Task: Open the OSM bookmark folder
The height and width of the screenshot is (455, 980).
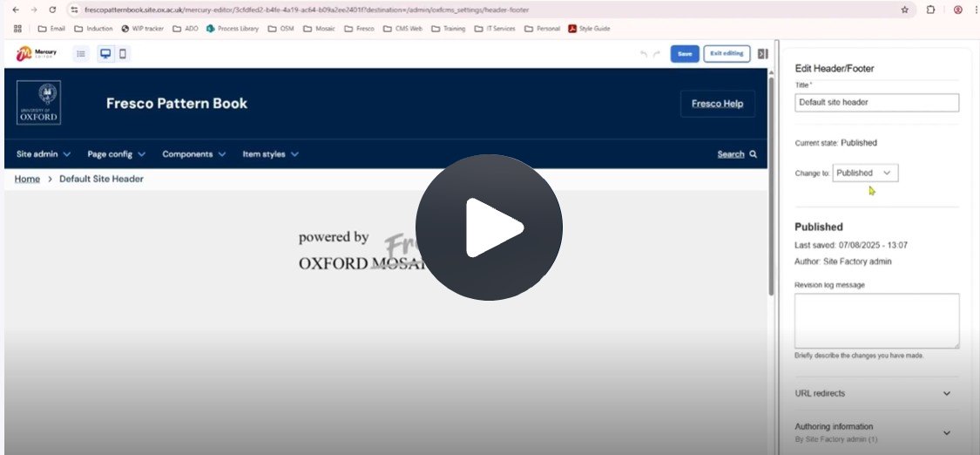Action: click(x=281, y=29)
